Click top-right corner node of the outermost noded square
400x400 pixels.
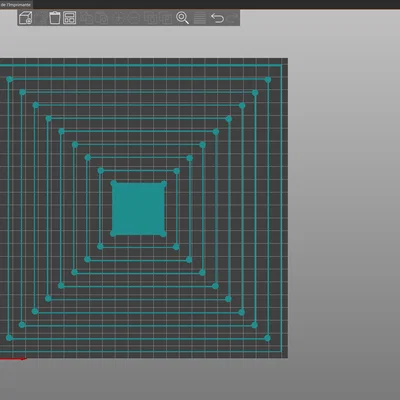268,80
